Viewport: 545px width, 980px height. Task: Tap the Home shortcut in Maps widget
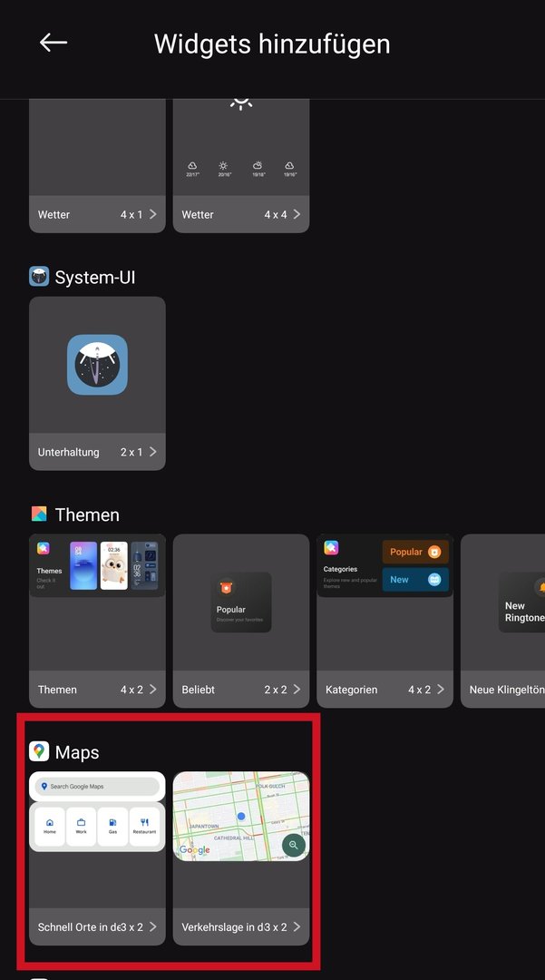50,827
